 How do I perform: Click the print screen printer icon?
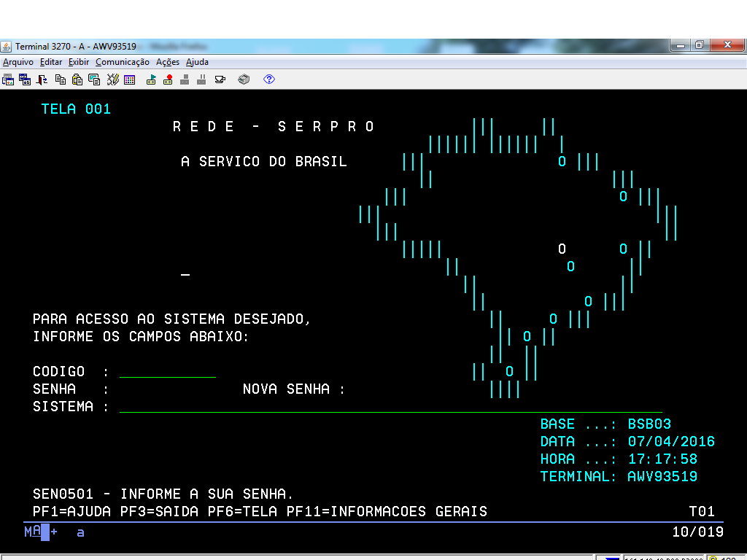click(x=244, y=79)
